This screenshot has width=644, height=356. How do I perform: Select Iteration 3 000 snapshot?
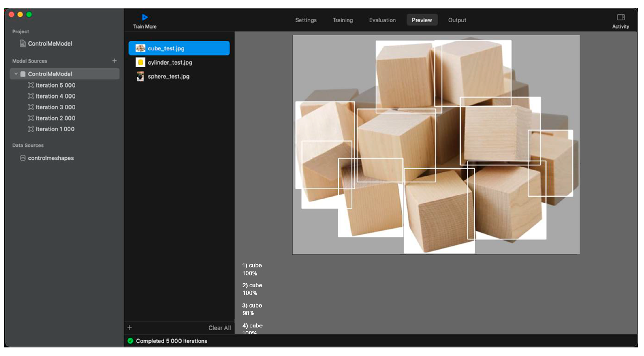click(55, 107)
